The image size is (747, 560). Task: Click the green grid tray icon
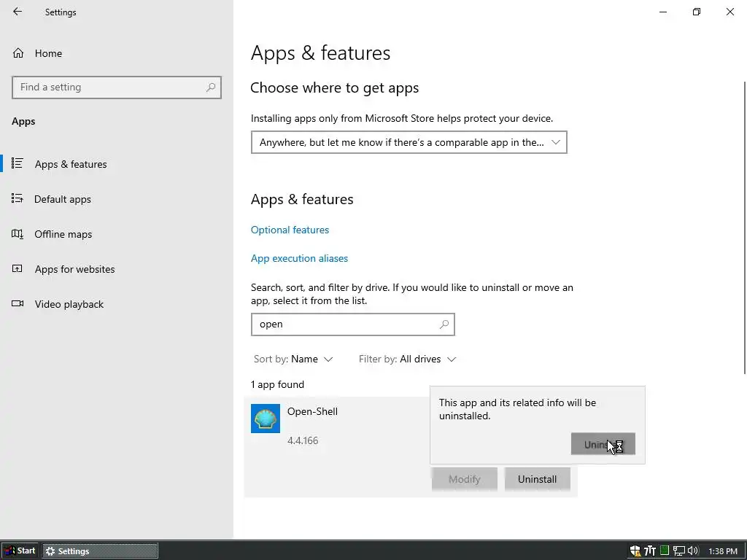pos(665,551)
